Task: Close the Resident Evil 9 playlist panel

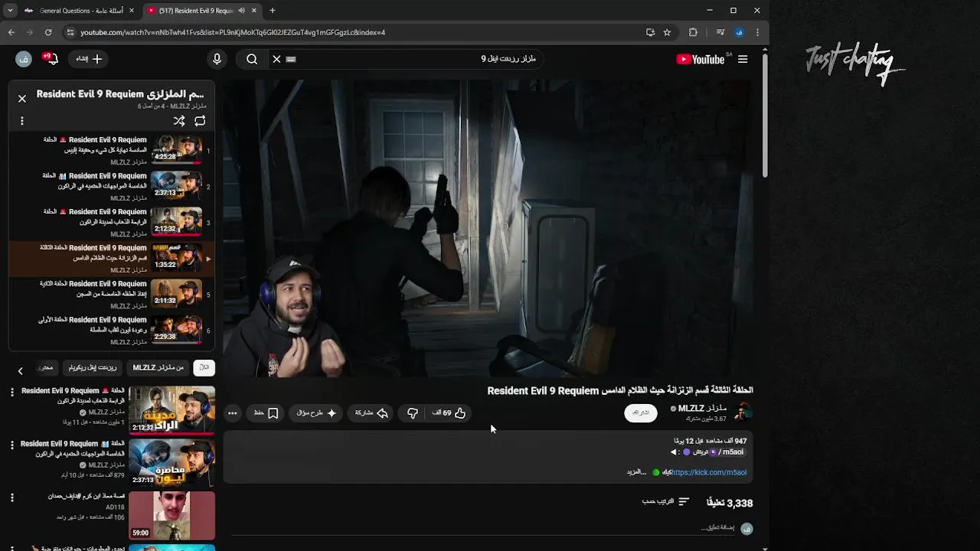Action: pyautogui.click(x=22, y=99)
